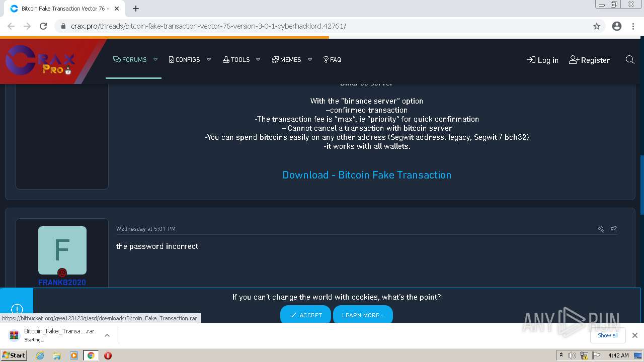Select Chrome in the taskbar

(x=91, y=355)
